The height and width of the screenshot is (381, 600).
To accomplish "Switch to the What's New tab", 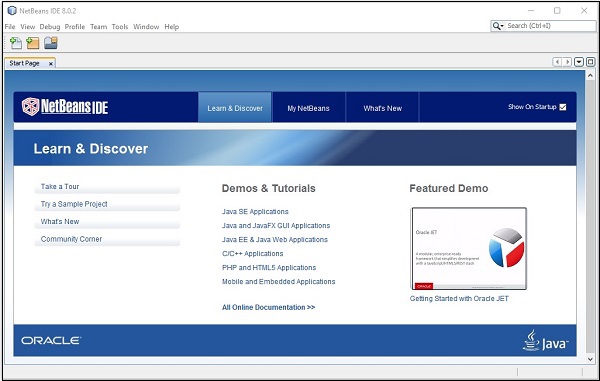I will tap(382, 107).
